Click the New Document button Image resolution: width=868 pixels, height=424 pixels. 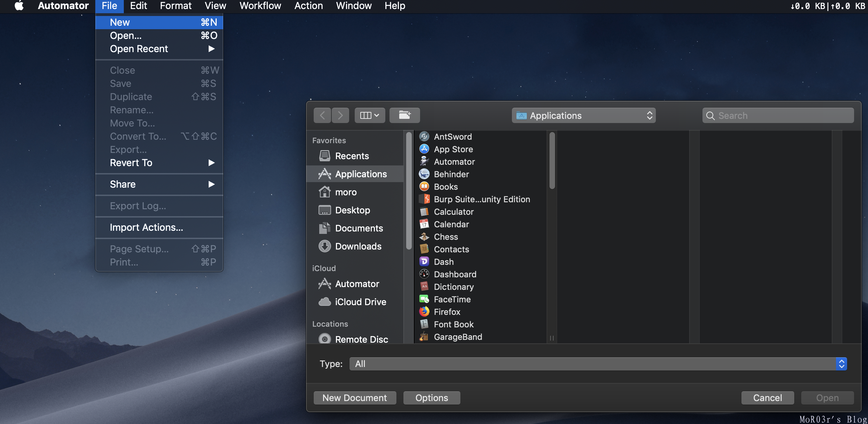click(355, 398)
